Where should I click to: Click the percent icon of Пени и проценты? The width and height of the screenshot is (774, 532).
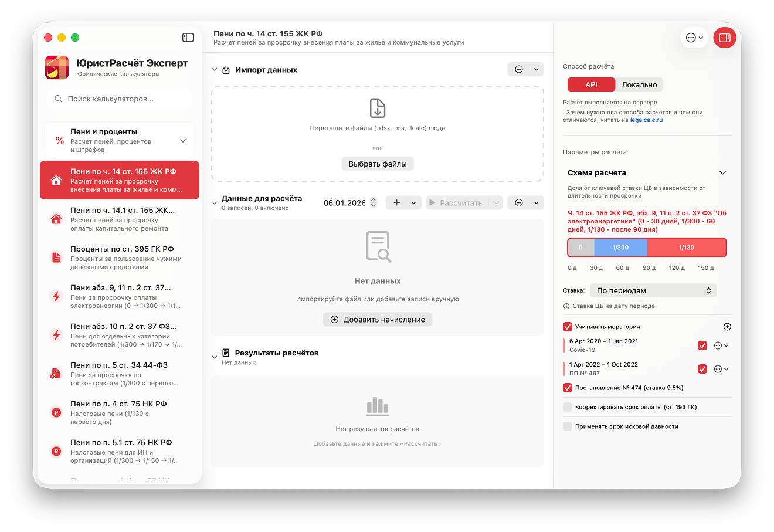[x=60, y=141]
